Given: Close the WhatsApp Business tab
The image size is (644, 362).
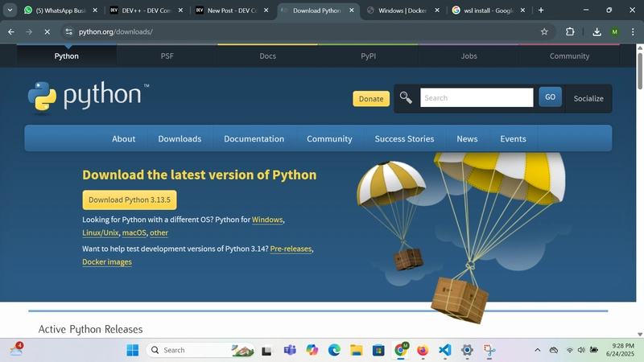Looking at the screenshot, I should (x=95, y=10).
